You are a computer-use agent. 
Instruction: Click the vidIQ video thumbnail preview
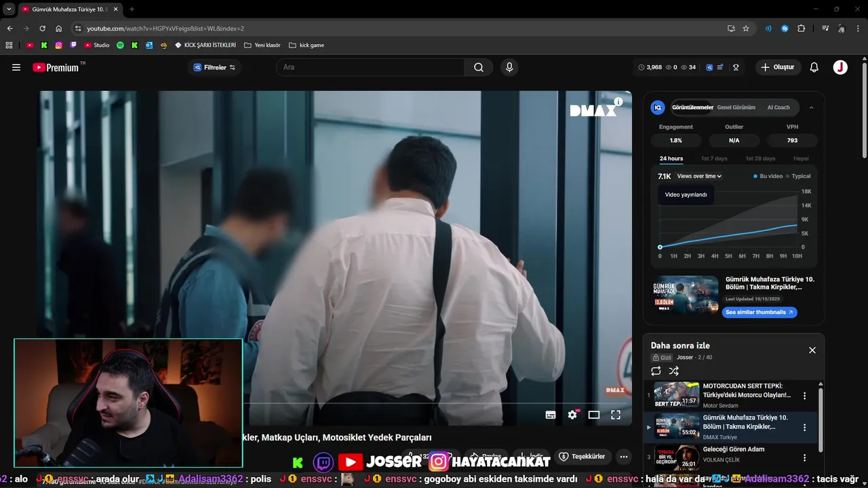(686, 294)
